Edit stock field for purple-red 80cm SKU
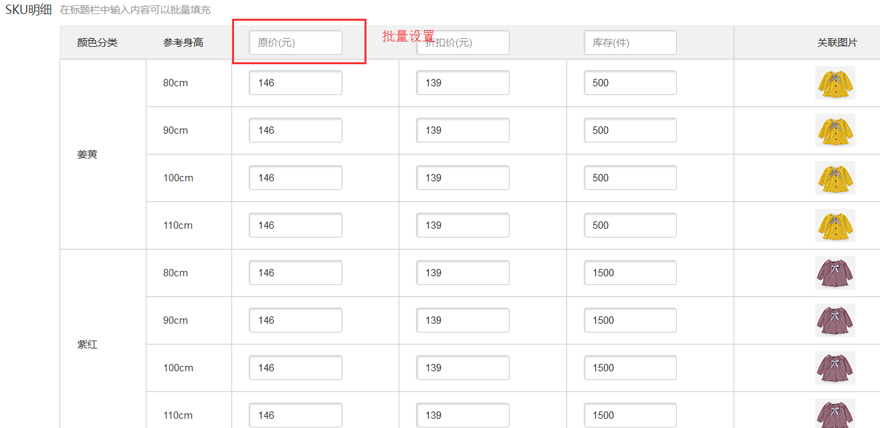Image resolution: width=880 pixels, height=428 pixels. click(630, 273)
